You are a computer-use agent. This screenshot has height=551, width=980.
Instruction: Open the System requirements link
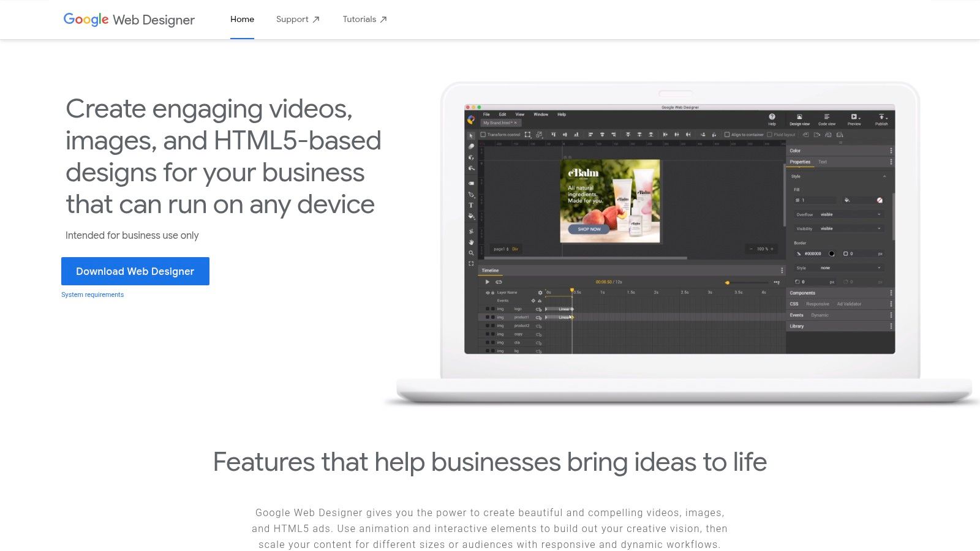pyautogui.click(x=92, y=294)
